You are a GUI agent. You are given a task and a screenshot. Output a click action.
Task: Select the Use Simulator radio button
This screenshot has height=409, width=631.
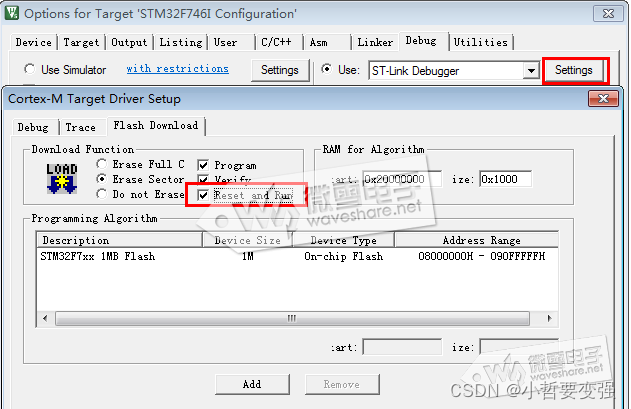coord(29,69)
